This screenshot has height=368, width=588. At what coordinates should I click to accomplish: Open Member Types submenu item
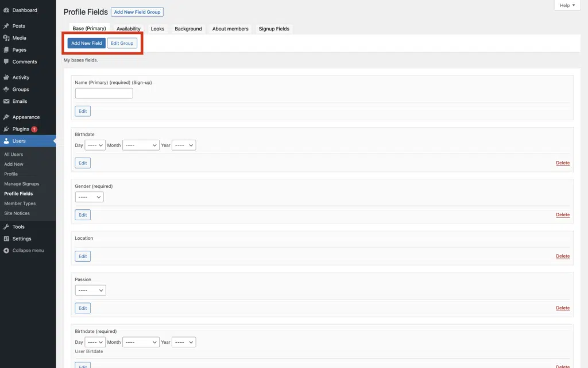coord(20,203)
